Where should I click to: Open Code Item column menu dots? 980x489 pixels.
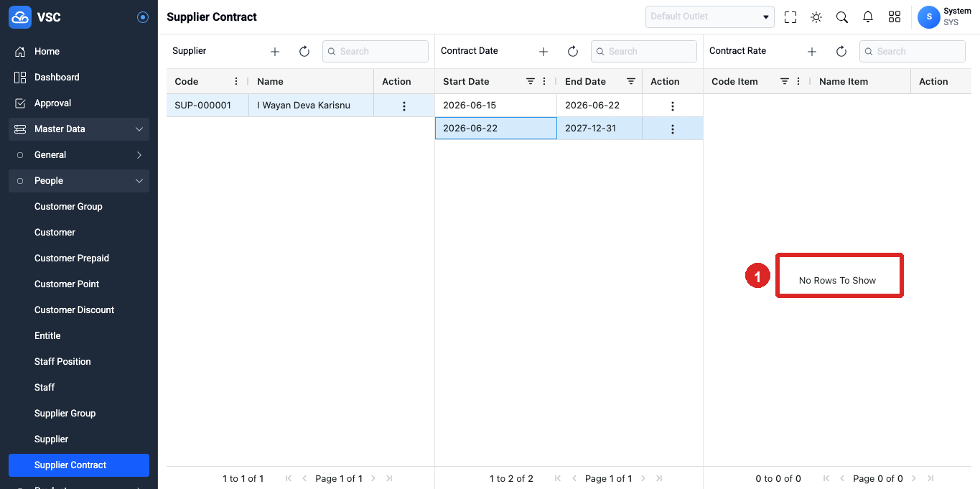tap(798, 82)
